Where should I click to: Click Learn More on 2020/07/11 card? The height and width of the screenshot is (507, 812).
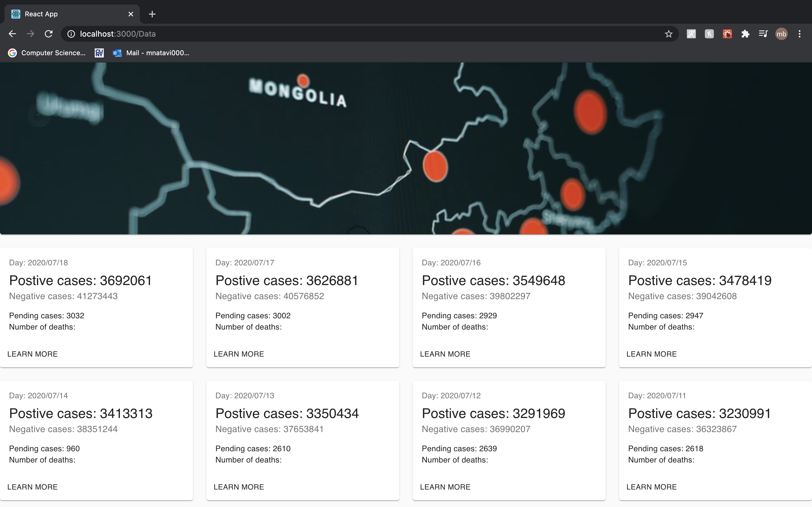pyautogui.click(x=651, y=487)
